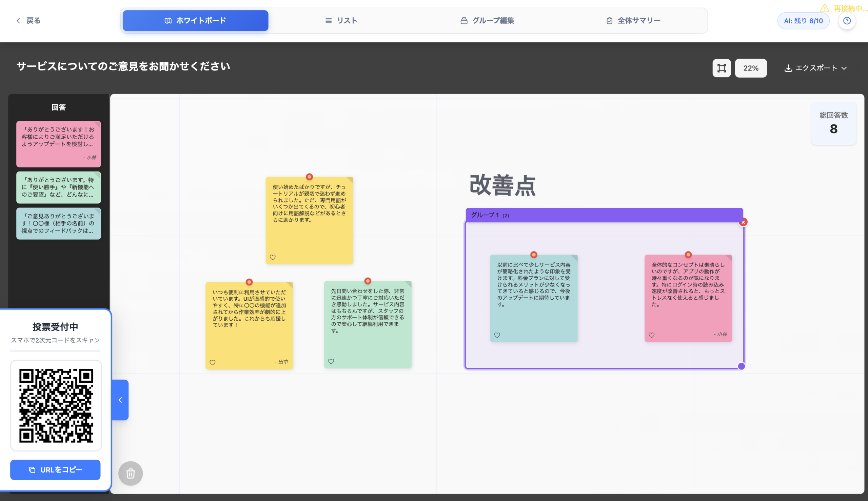Click the help question mark icon

click(x=847, y=21)
